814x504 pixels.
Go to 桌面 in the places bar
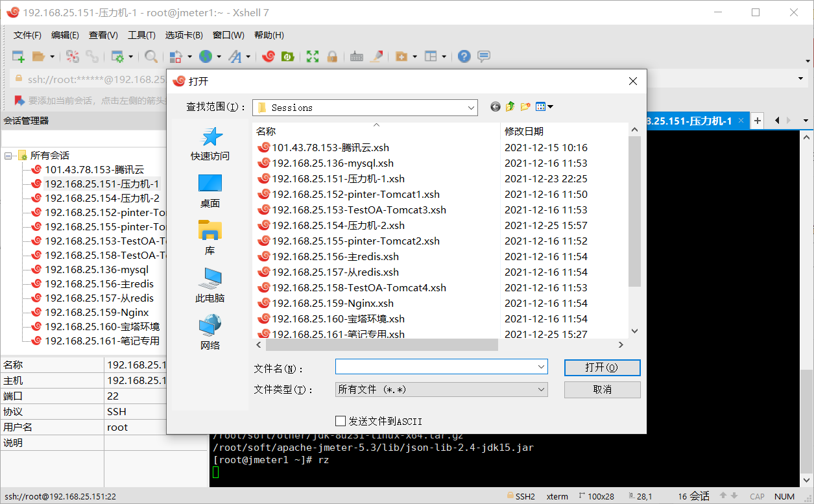(x=210, y=191)
